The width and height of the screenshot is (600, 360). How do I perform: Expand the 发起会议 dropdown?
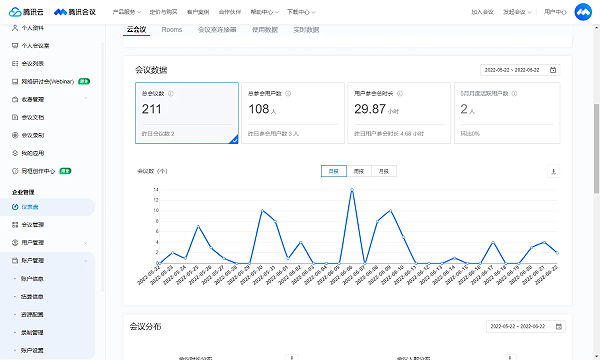pos(517,12)
